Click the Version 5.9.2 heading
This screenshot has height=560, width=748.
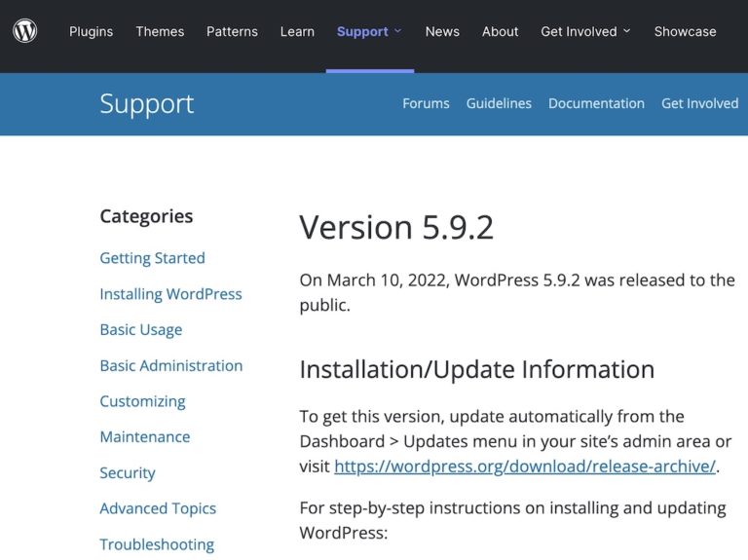[396, 227]
